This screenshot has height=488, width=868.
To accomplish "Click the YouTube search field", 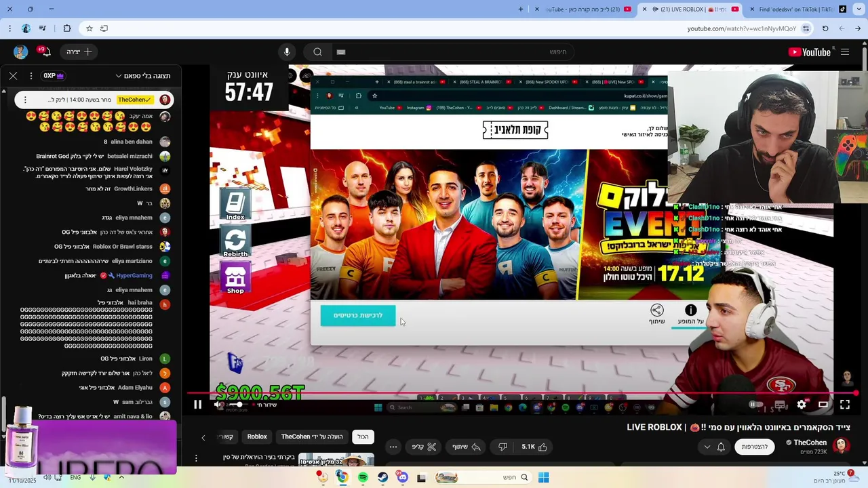I will 454,52.
